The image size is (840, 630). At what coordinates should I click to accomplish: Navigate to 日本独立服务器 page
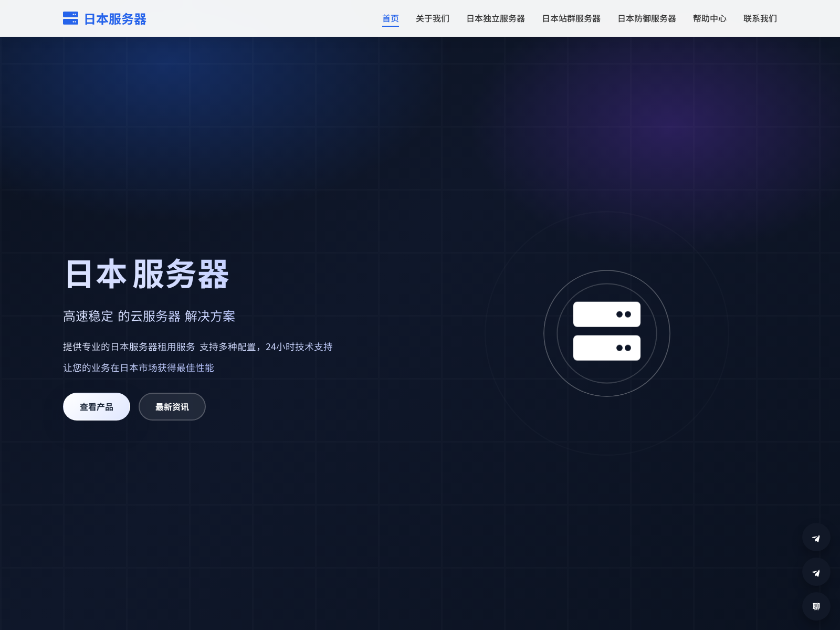pos(495,18)
